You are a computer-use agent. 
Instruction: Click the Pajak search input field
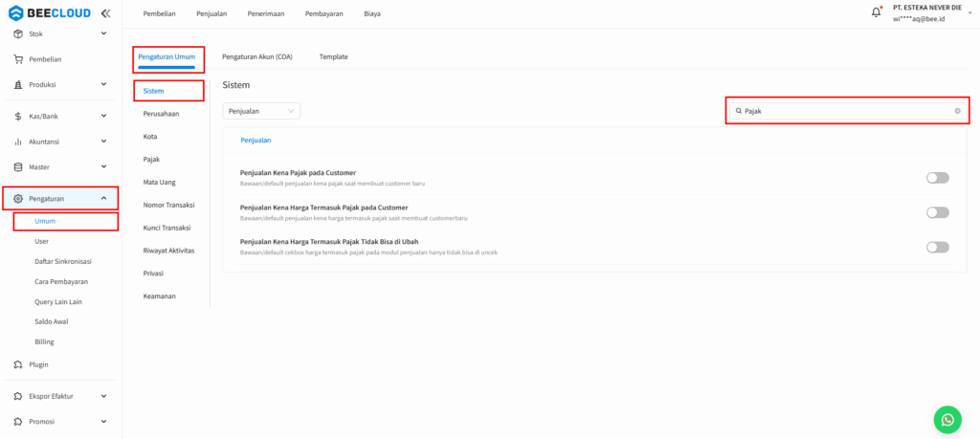point(842,111)
